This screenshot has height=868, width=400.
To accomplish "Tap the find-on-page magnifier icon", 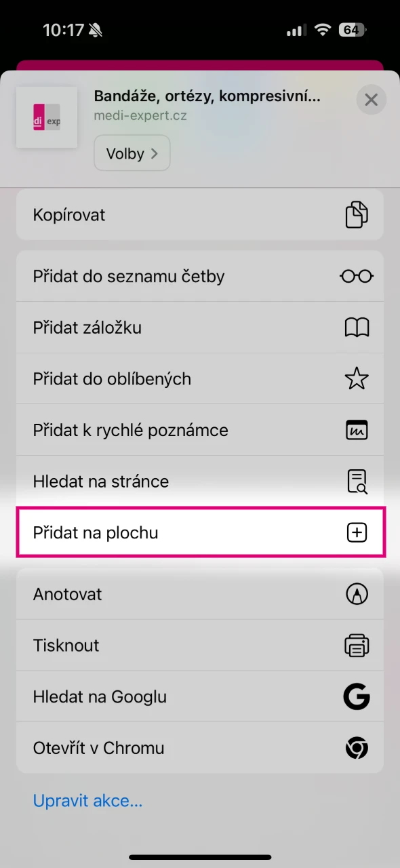I will click(x=357, y=481).
